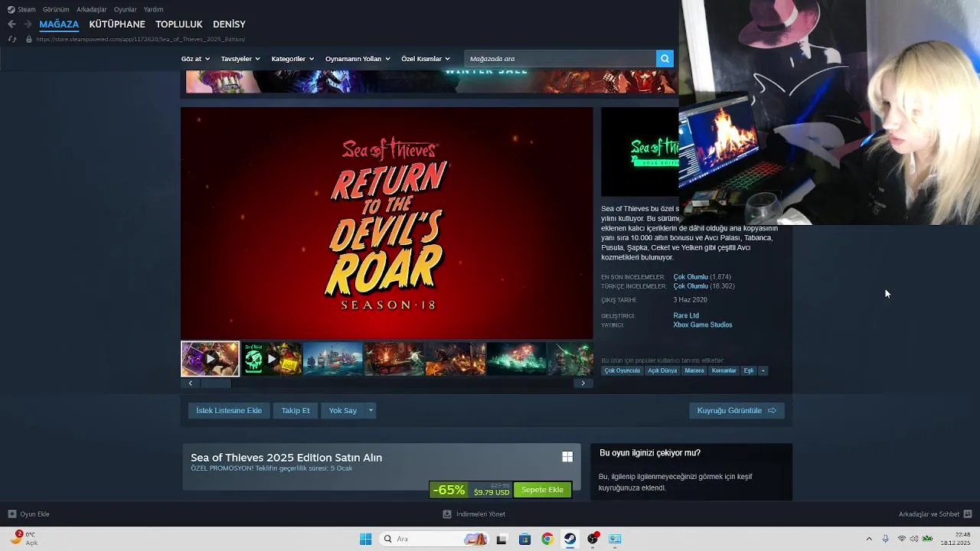Expand the Oynamanın Yolları dropdown
Image resolution: width=980 pixels, height=551 pixels.
pos(358,59)
